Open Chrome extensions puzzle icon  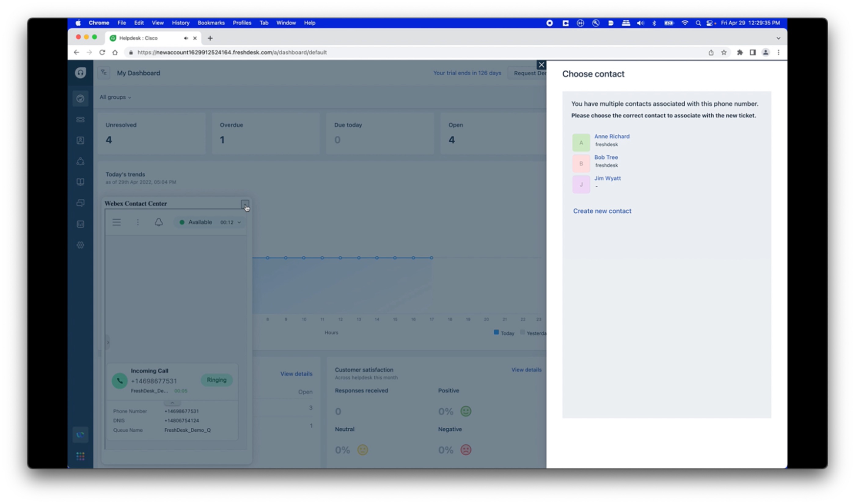pyautogui.click(x=740, y=52)
